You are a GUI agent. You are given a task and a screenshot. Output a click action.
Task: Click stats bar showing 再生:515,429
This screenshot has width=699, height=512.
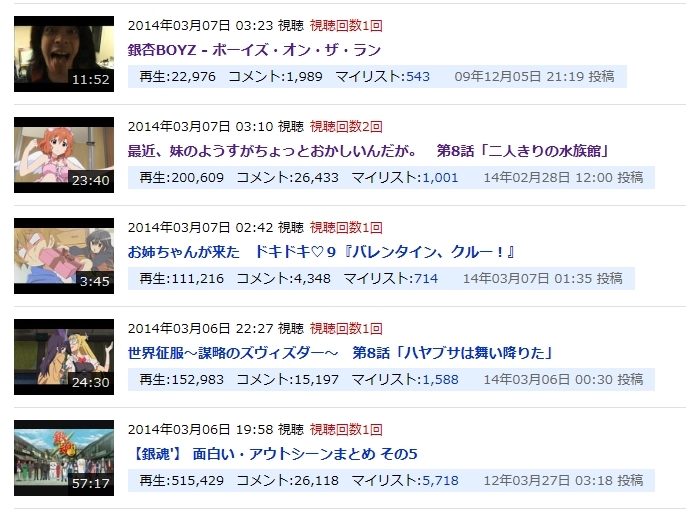coord(391,481)
